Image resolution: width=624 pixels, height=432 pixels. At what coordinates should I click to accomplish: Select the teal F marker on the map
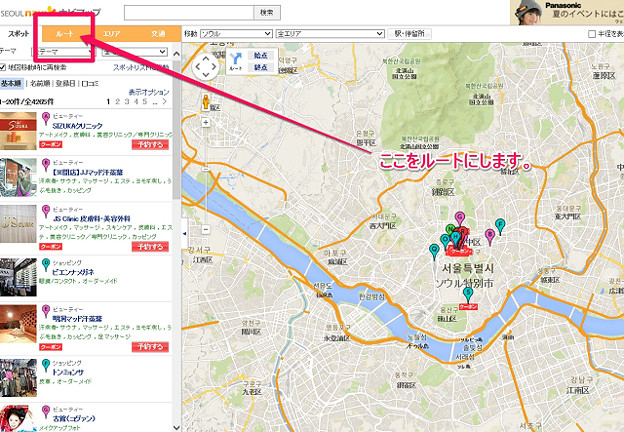500,226
